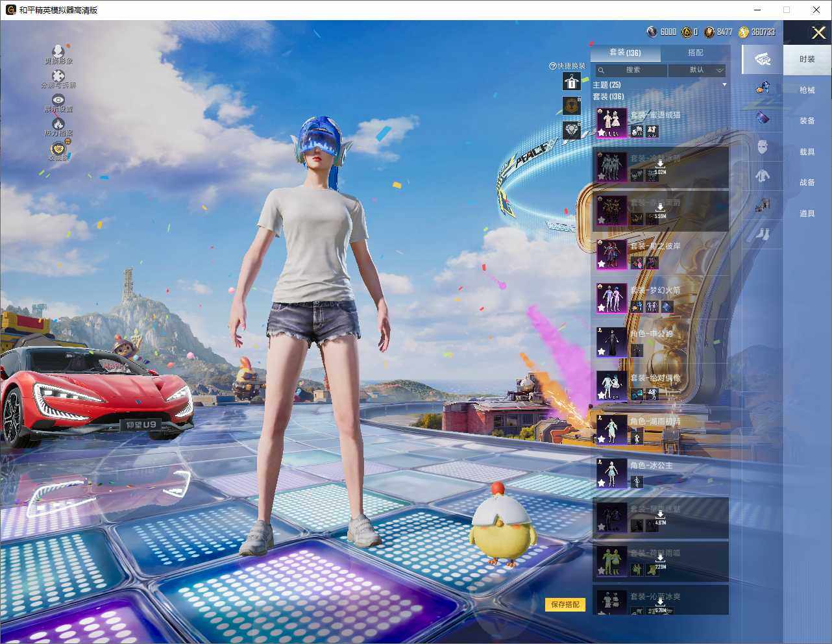The image size is (832, 644).
Task: Minimize the 和平精英模拟器高清版 window
Action: click(757, 10)
